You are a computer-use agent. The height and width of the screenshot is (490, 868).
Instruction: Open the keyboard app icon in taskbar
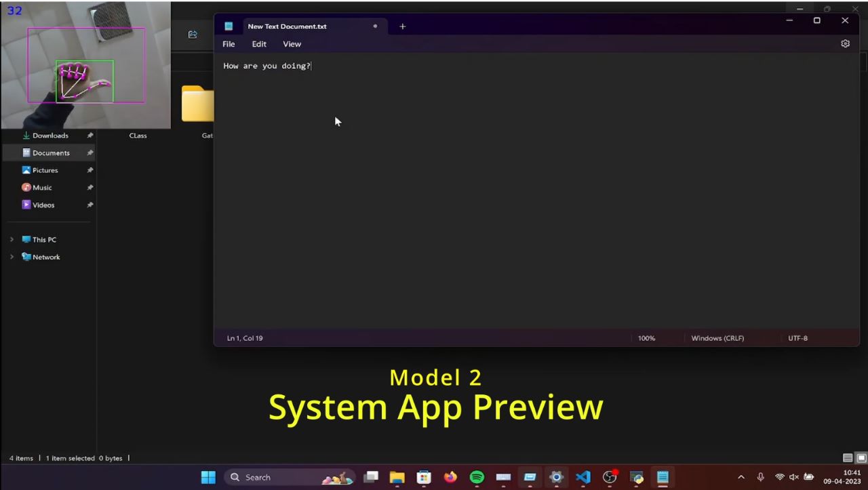(x=503, y=477)
